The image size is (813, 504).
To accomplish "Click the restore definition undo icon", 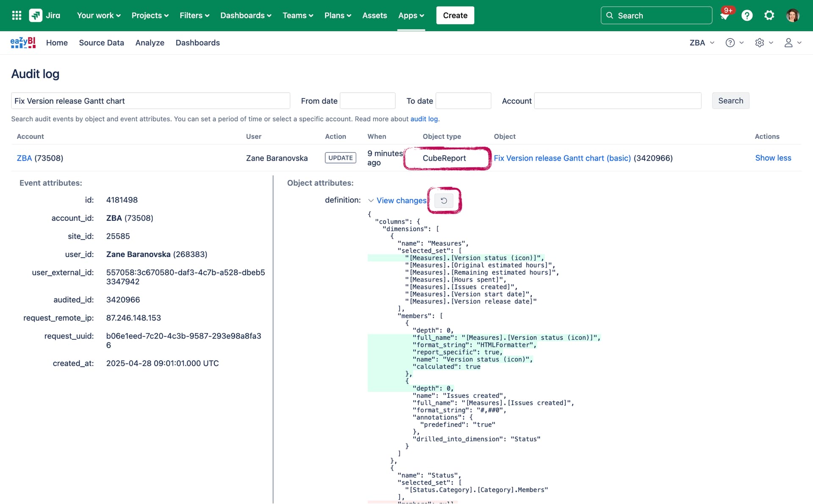I will pyautogui.click(x=444, y=201).
